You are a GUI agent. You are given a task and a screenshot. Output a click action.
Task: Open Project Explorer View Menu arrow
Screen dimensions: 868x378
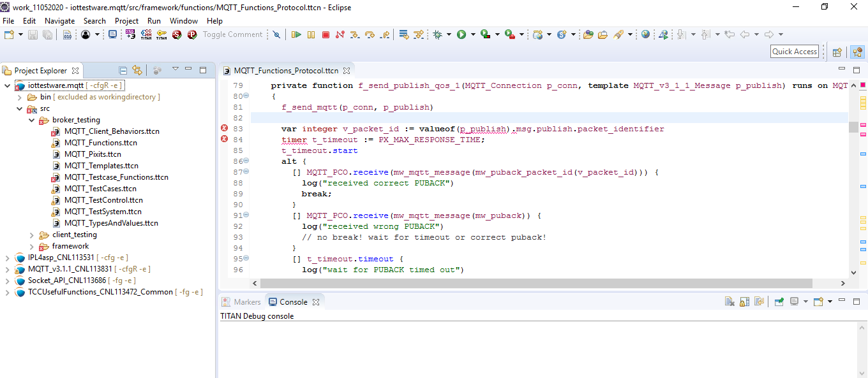click(x=175, y=69)
